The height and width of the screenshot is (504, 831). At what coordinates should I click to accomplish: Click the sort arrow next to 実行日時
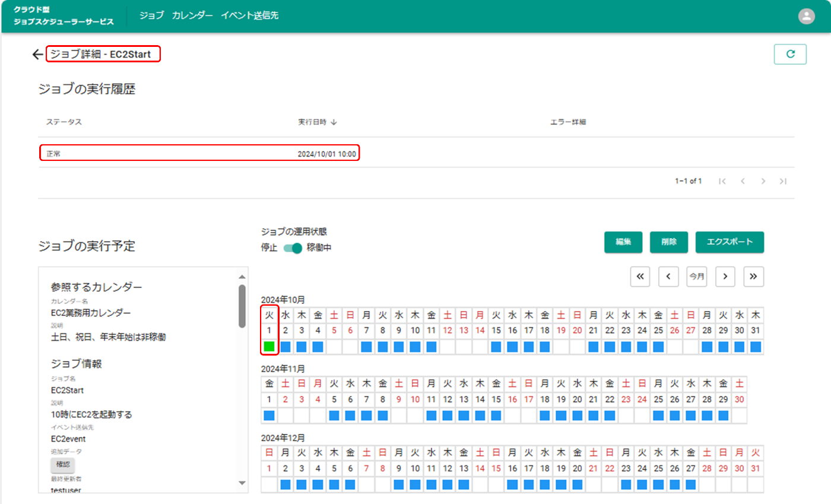pos(334,122)
